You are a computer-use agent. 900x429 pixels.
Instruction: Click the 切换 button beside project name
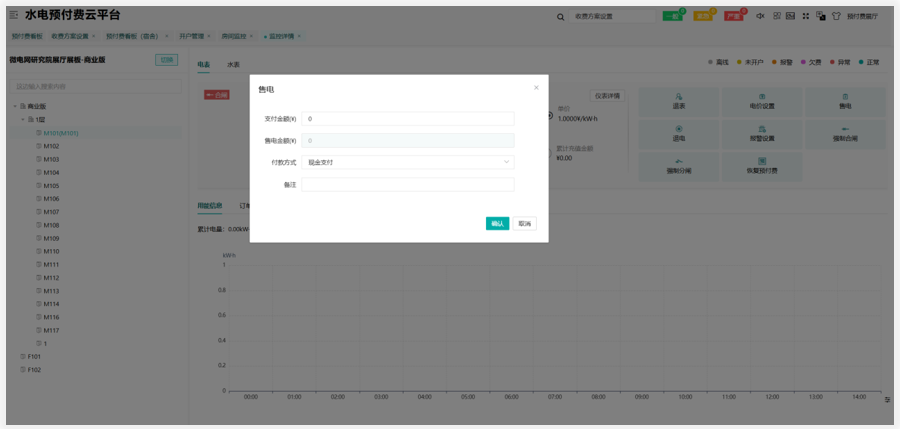[x=166, y=60]
